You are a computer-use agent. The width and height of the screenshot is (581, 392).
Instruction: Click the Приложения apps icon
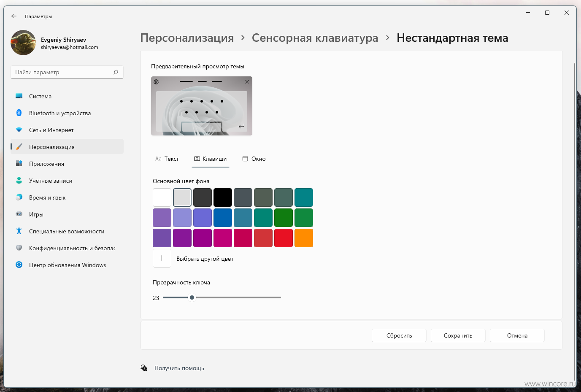click(x=19, y=163)
